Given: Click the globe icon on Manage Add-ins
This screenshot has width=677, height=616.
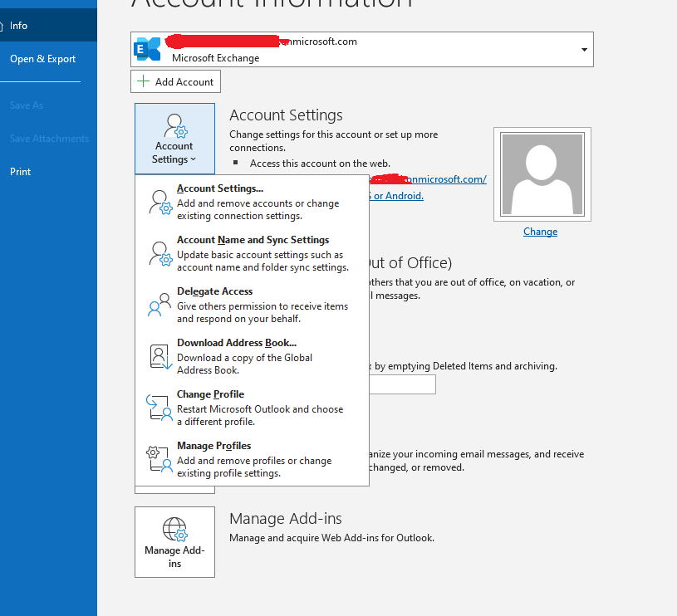Looking at the screenshot, I should (x=175, y=530).
